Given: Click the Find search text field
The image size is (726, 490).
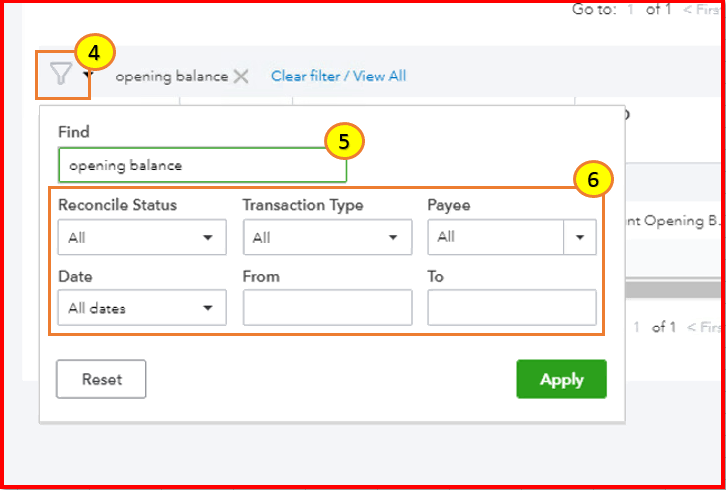Looking at the screenshot, I should point(202,166).
